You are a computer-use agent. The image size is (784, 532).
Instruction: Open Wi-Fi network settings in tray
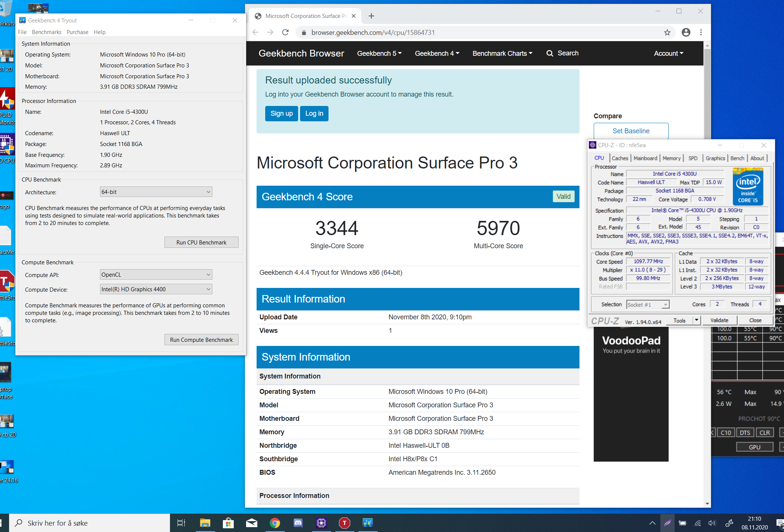click(697, 523)
